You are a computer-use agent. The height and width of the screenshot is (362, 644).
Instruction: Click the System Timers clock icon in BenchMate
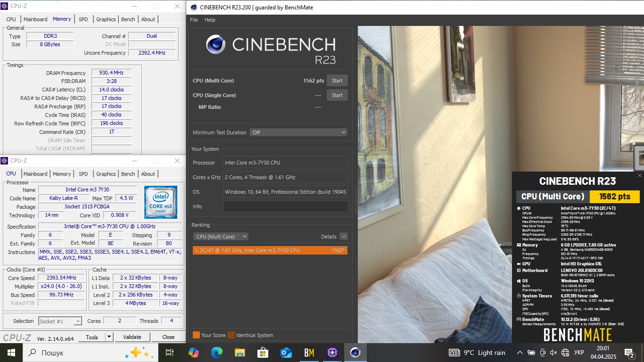pyautogui.click(x=519, y=296)
